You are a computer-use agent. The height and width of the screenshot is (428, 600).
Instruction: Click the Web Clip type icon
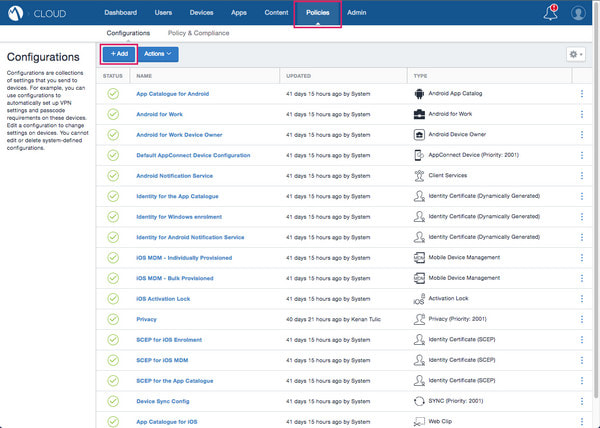pyautogui.click(x=419, y=421)
